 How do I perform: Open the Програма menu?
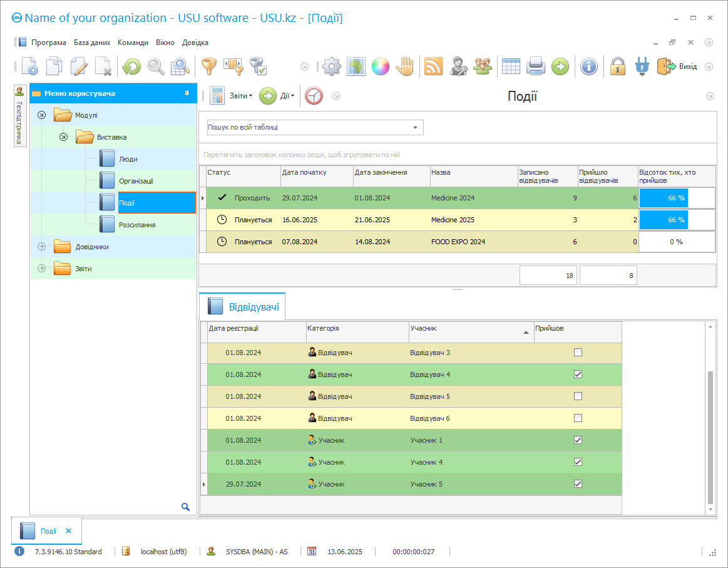click(x=49, y=42)
